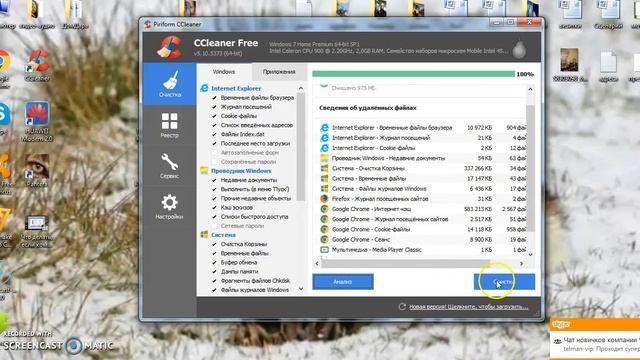Image resolution: width=640 pixels, height=360 pixels.
Task: Click the options list vertical scrollbar thumb
Action: click(301, 147)
